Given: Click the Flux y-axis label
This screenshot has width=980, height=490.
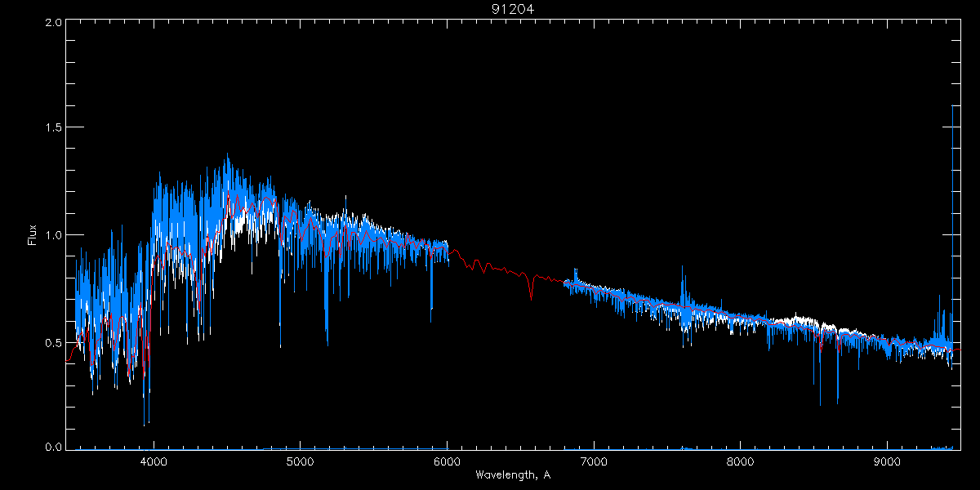Looking at the screenshot, I should point(33,234).
